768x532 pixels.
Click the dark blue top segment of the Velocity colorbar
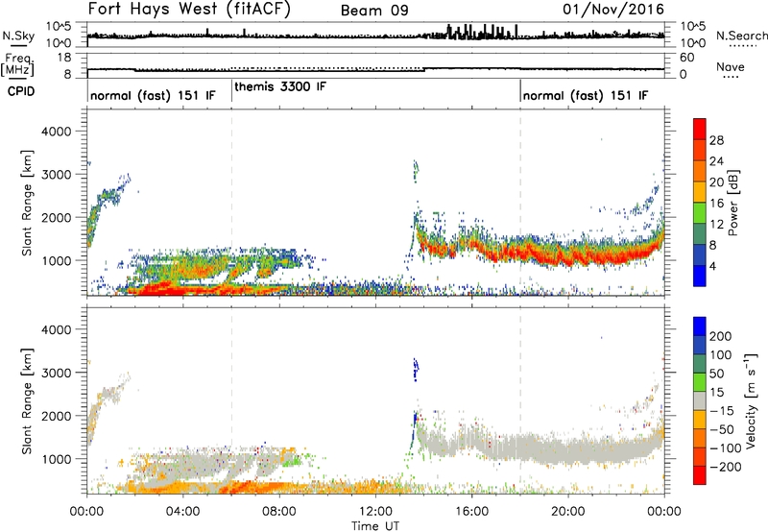700,326
